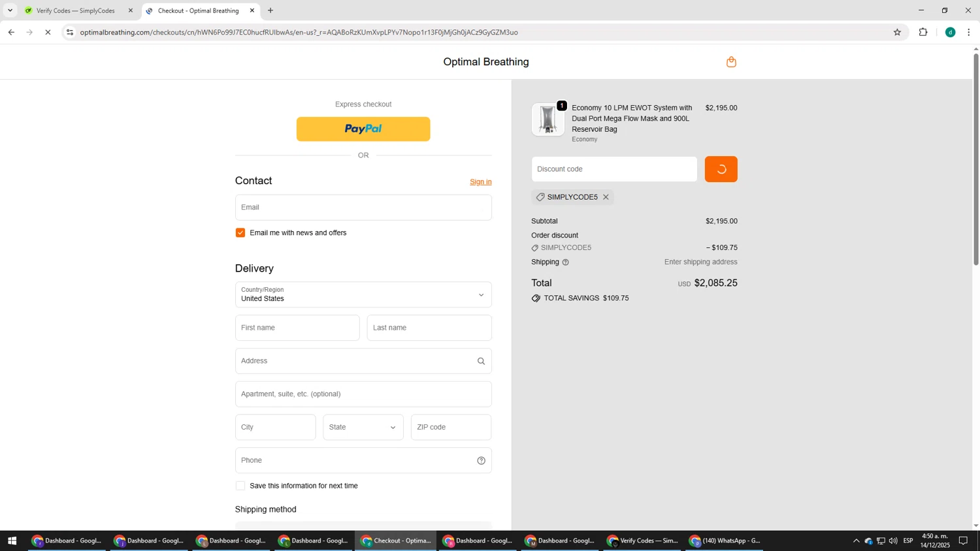Click the Sign in link
980x551 pixels.
[x=481, y=182]
